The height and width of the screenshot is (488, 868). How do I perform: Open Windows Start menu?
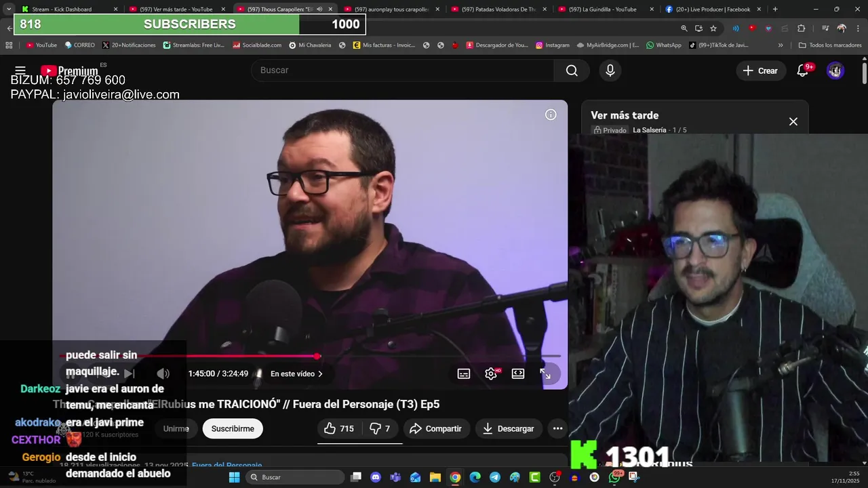pos(234,477)
